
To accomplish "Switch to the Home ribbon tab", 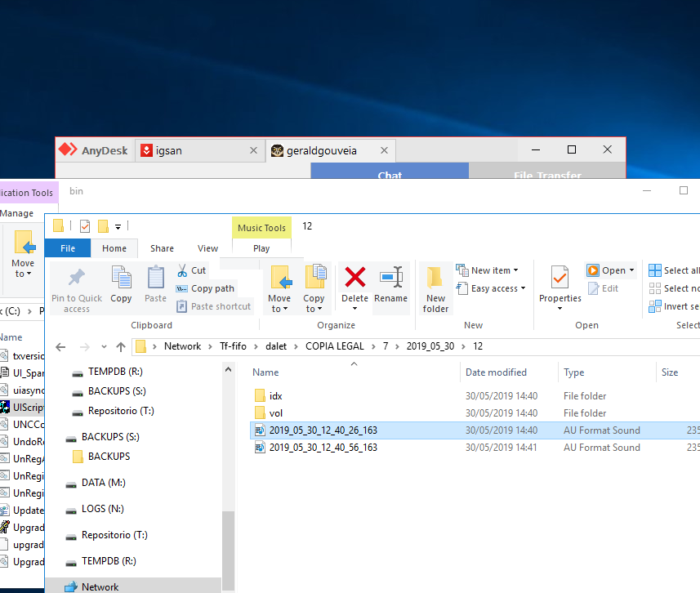I will tap(114, 248).
